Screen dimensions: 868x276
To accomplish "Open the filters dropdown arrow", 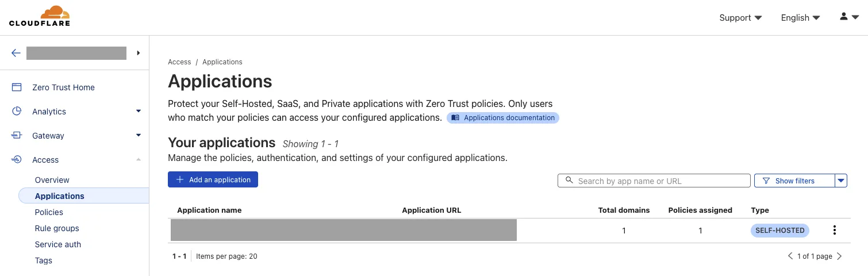I will pos(842,181).
